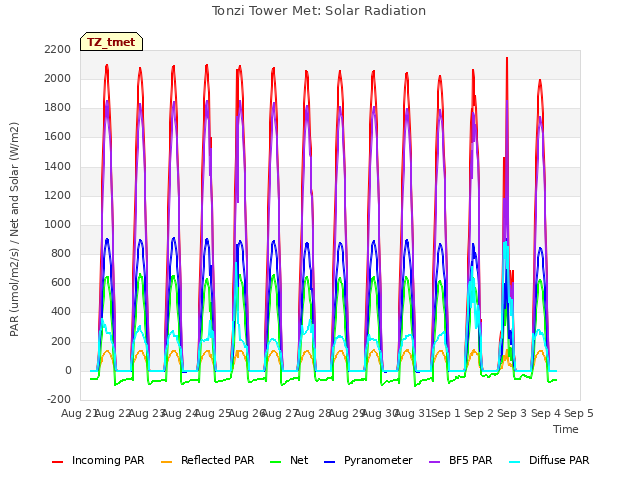Screen dimensions: 640x480
Task: Click the red Incoming PAR legend swatch
Action: 58,462
